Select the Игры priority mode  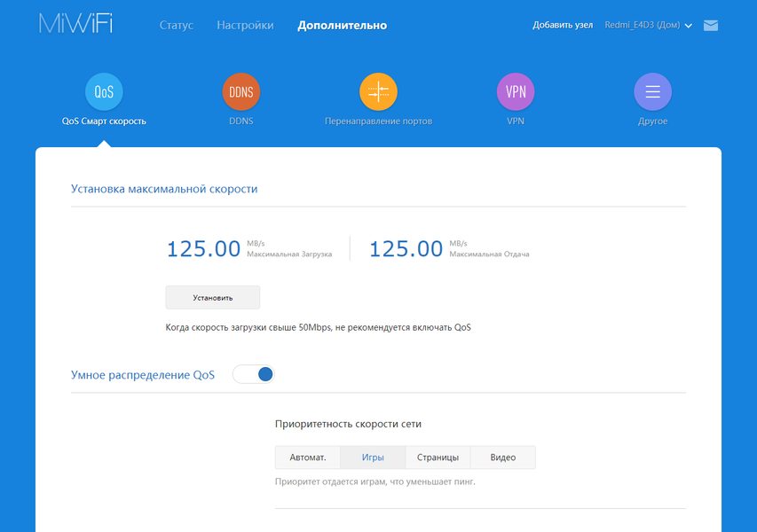(373, 458)
